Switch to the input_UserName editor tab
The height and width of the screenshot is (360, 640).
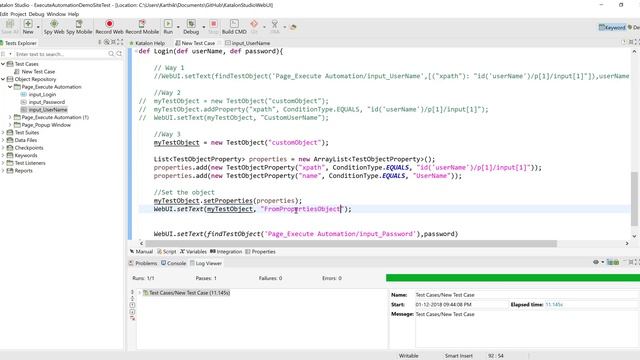247,43
